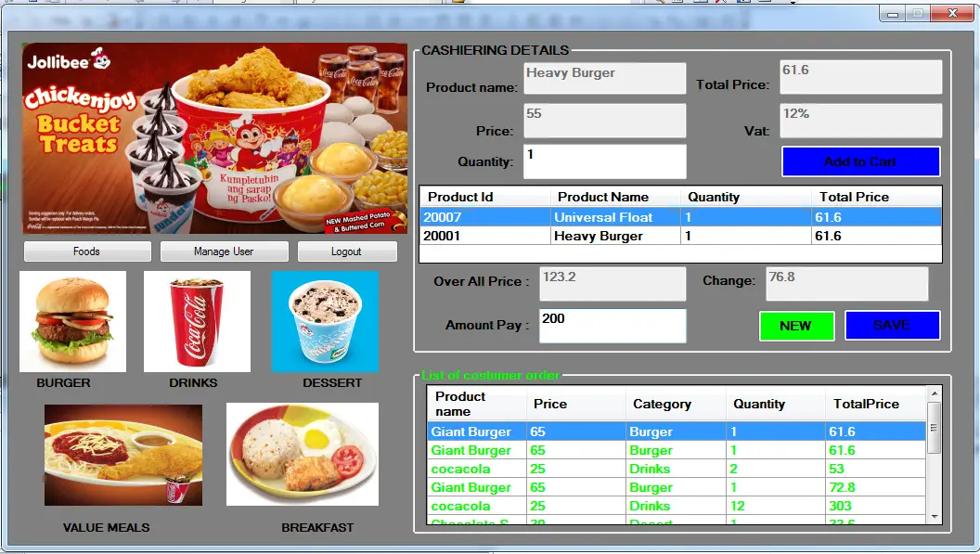Start a NEW transaction with green button
Screen dimensions: 980x554
797,326
